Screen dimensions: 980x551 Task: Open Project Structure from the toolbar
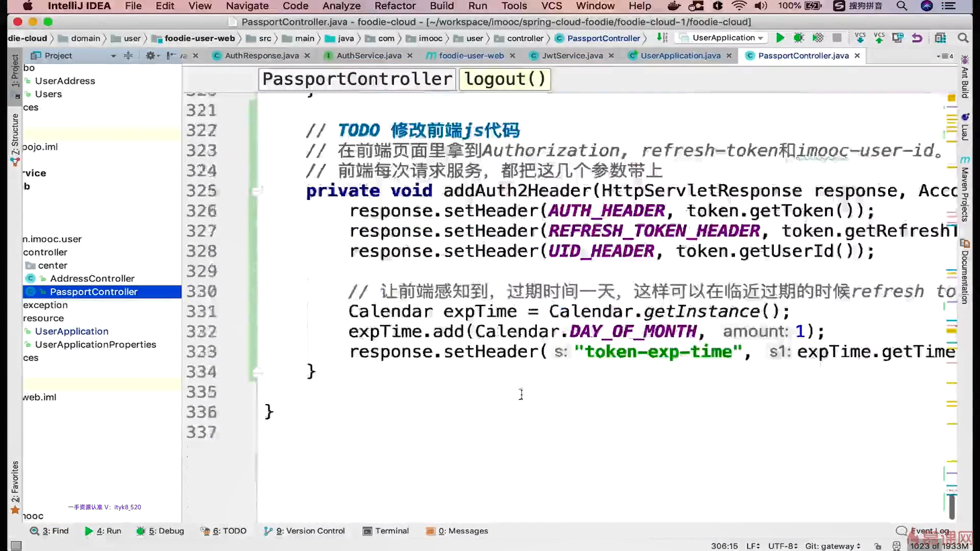point(940,38)
